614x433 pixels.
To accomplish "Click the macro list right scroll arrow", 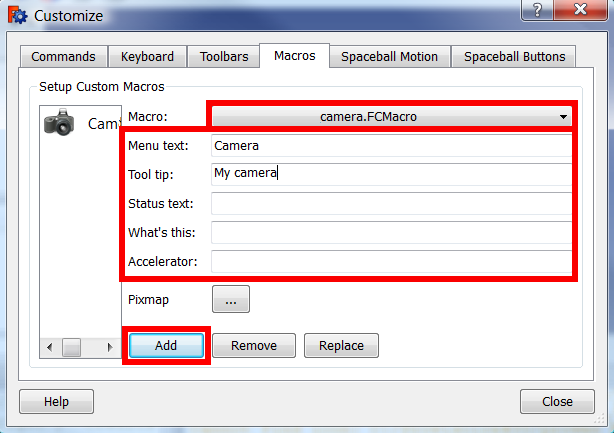I will 110,347.
